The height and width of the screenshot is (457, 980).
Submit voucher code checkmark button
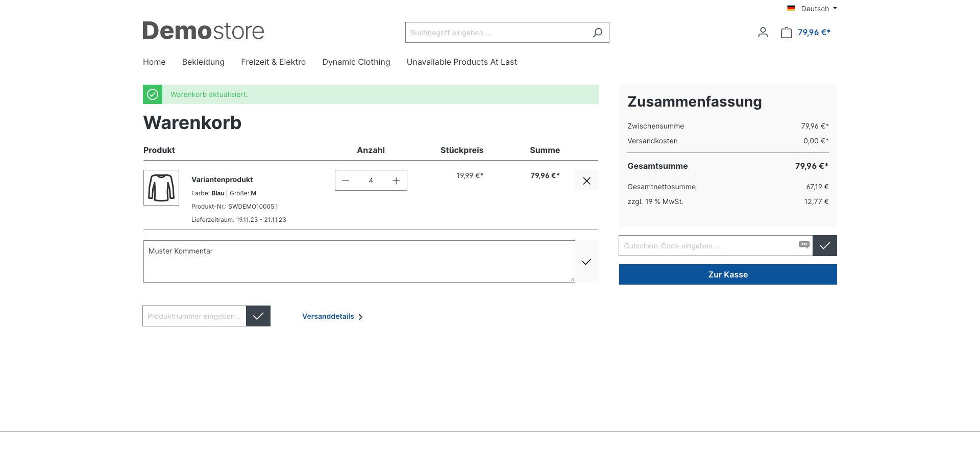click(825, 246)
